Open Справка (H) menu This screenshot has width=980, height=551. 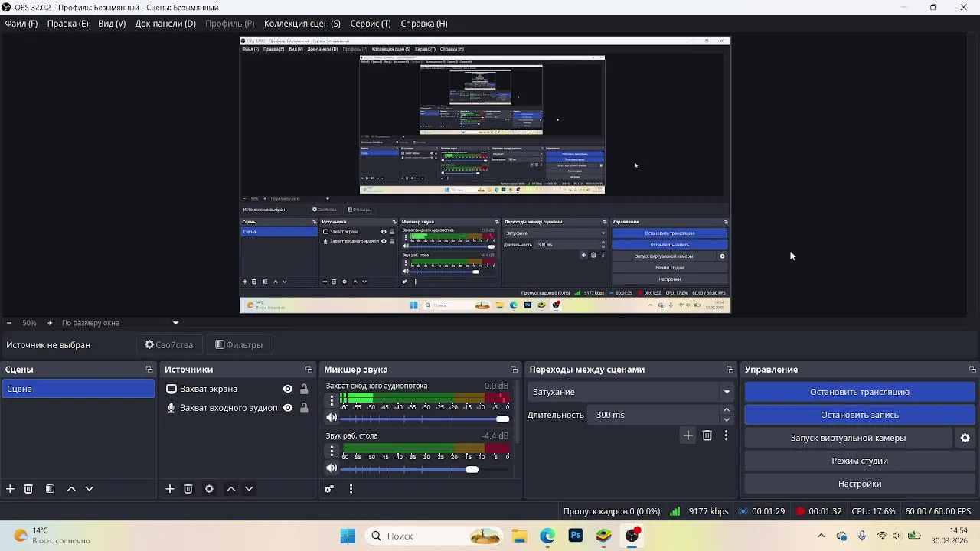424,24
